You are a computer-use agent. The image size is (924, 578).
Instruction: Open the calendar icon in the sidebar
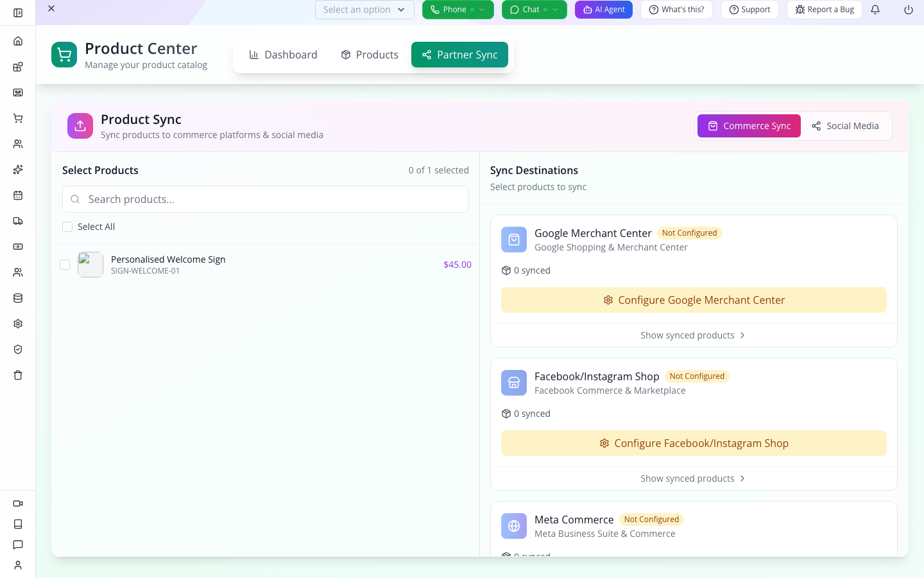pyautogui.click(x=18, y=195)
